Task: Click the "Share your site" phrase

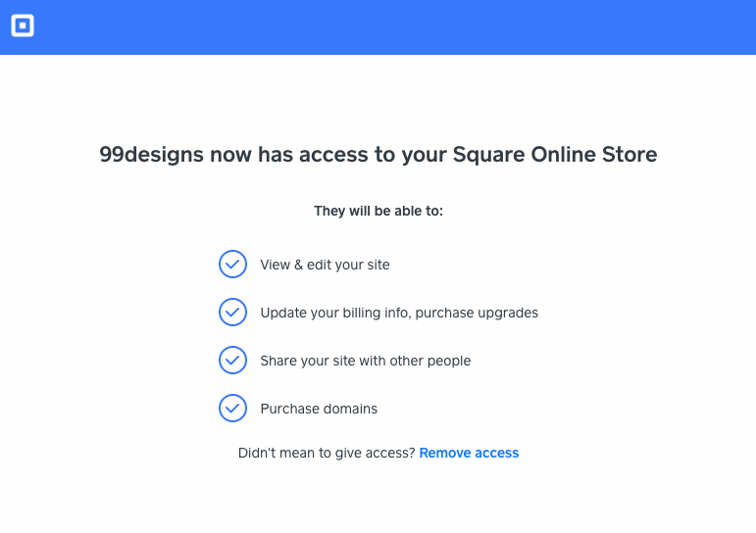Action: tap(308, 362)
